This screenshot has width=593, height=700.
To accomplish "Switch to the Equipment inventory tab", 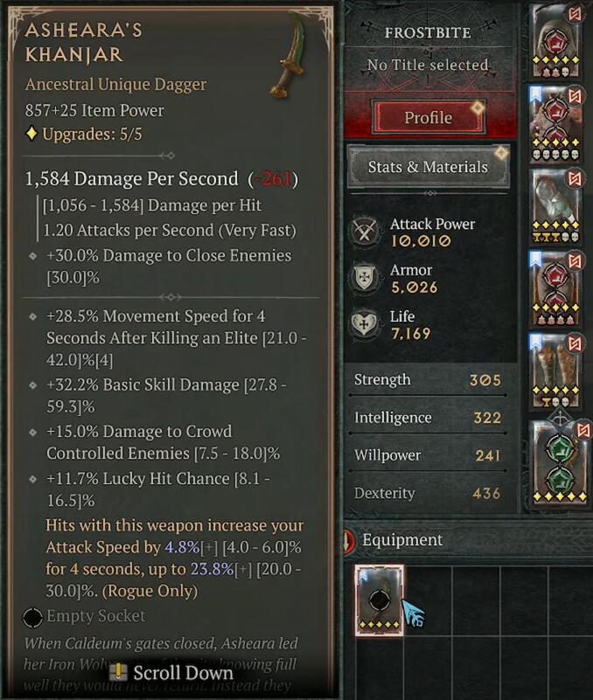I will 402,540.
